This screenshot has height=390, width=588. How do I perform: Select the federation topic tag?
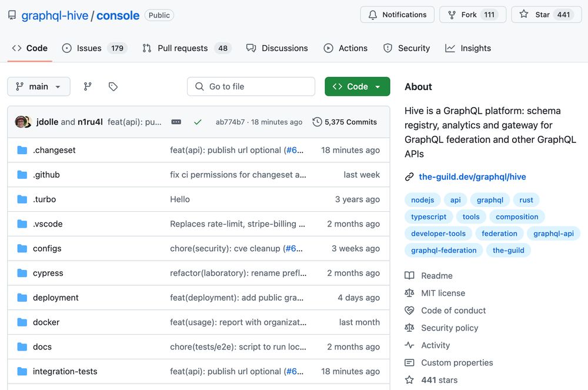499,234
